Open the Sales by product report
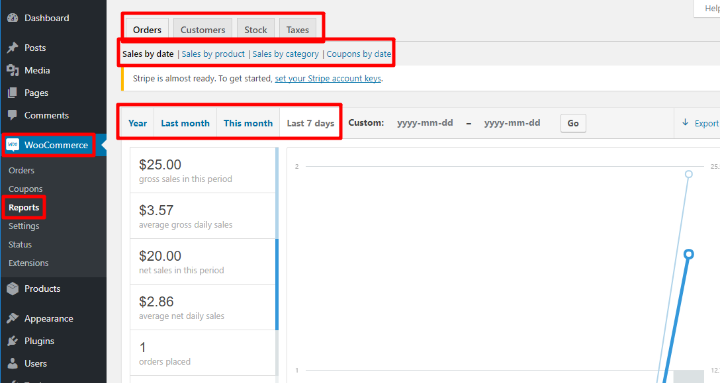This screenshot has height=383, width=720. [x=213, y=54]
